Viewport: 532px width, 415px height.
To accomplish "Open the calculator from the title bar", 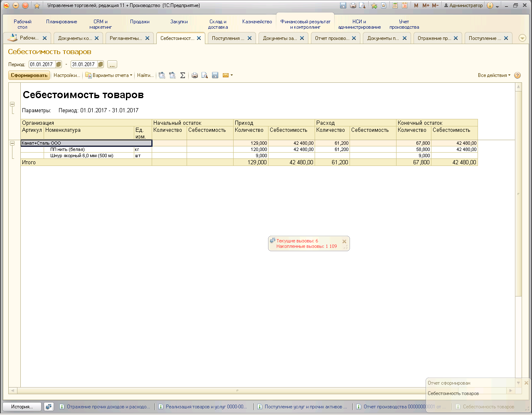I will tap(395, 5).
